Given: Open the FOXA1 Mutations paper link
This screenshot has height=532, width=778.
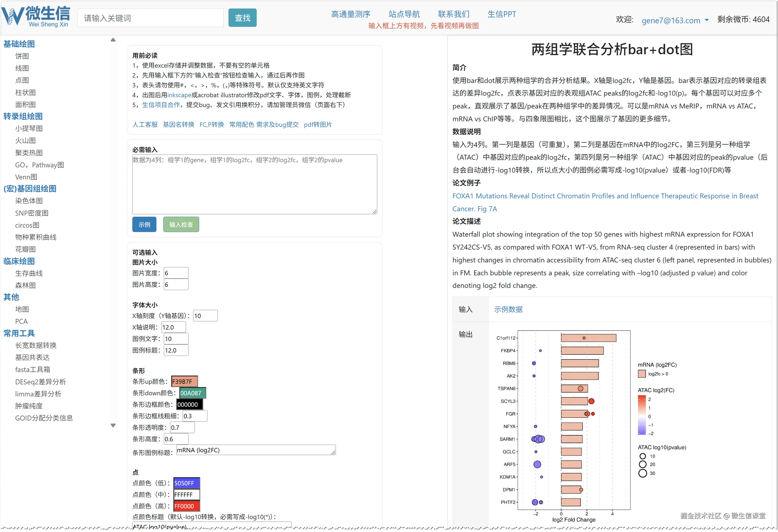Looking at the screenshot, I should click(x=605, y=196).
